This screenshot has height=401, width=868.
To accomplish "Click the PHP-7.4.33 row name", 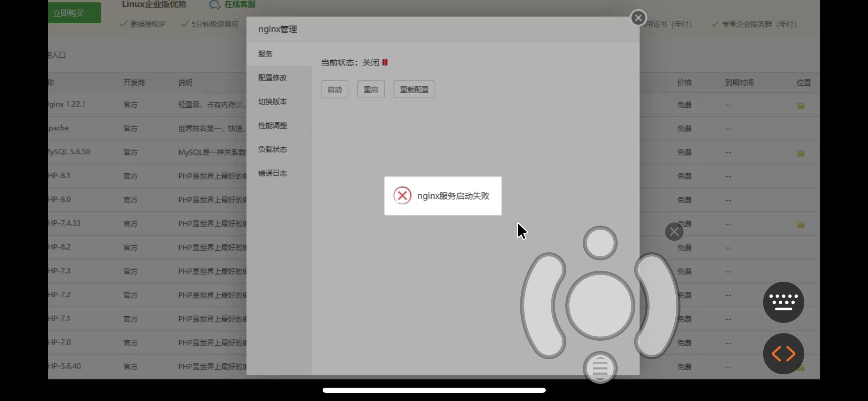I will 64,223.
